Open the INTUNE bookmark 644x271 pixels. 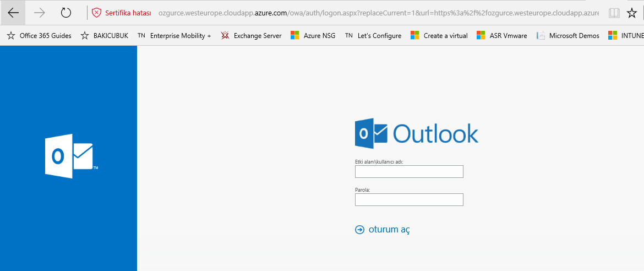626,36
